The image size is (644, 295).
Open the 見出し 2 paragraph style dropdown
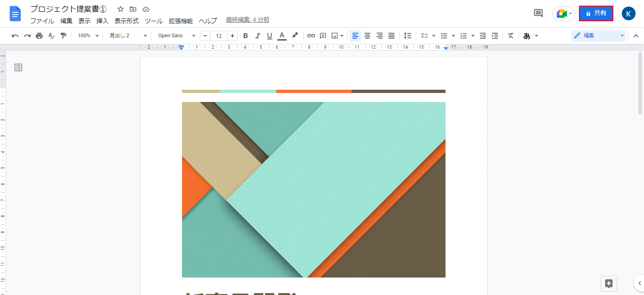[x=128, y=35]
